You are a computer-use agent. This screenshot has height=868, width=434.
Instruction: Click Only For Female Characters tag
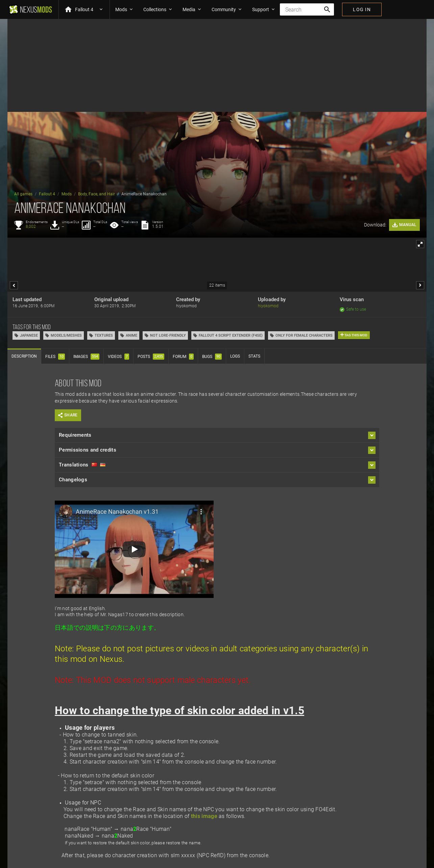click(x=301, y=335)
